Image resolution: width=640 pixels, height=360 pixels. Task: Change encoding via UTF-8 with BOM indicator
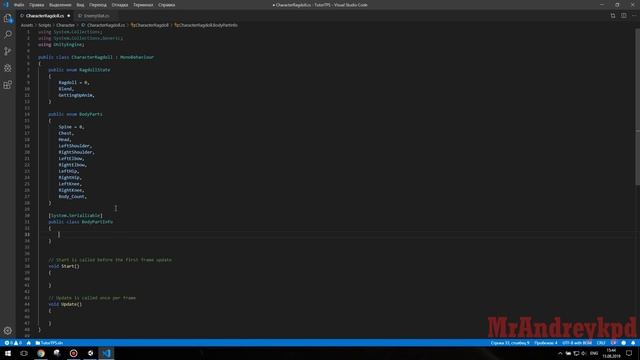577,343
